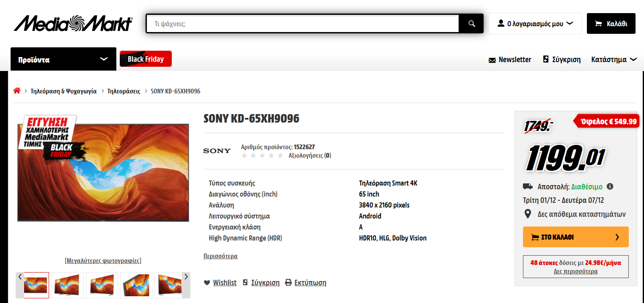Click the 1199.01 price

(x=565, y=159)
